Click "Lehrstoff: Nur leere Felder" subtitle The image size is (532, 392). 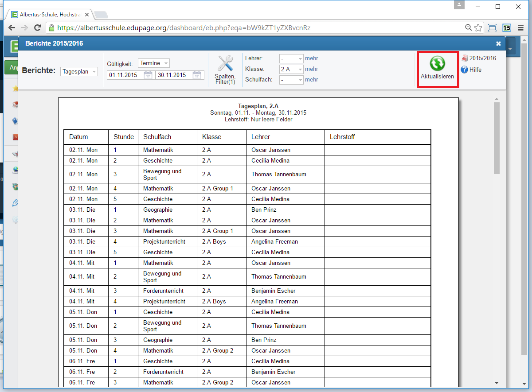pyautogui.click(x=258, y=119)
